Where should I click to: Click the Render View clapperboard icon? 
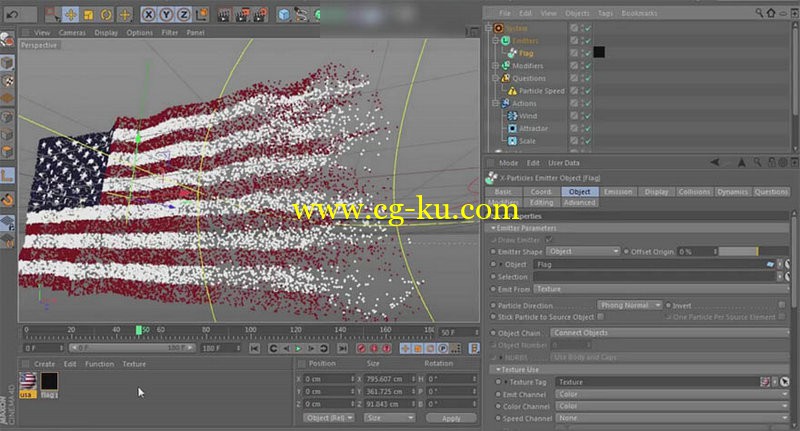(223, 15)
